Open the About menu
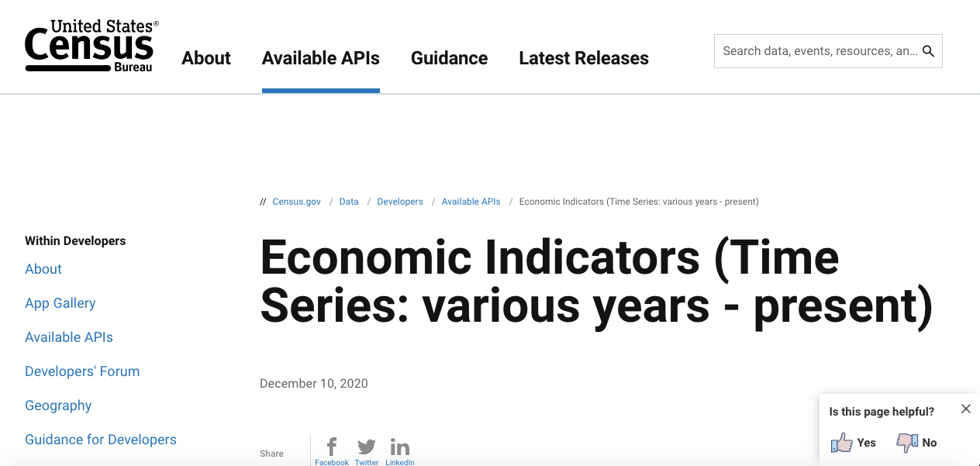Image resolution: width=980 pixels, height=466 pixels. [206, 58]
